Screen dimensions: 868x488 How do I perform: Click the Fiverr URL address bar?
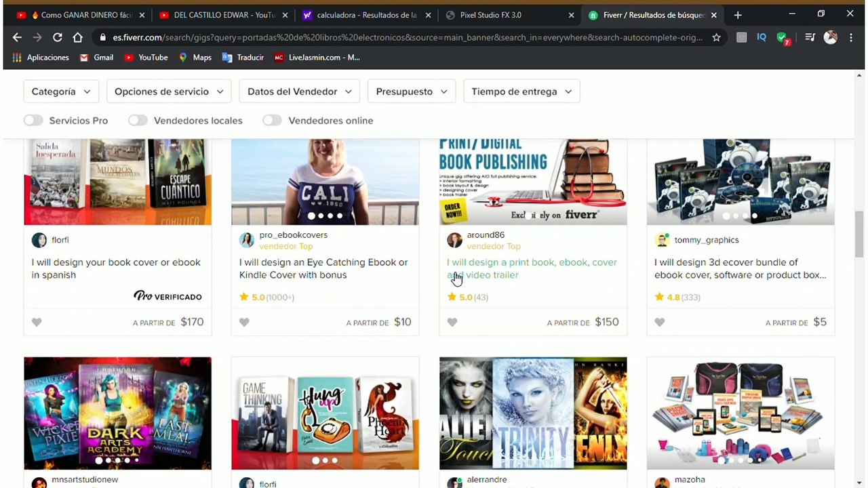(x=407, y=37)
